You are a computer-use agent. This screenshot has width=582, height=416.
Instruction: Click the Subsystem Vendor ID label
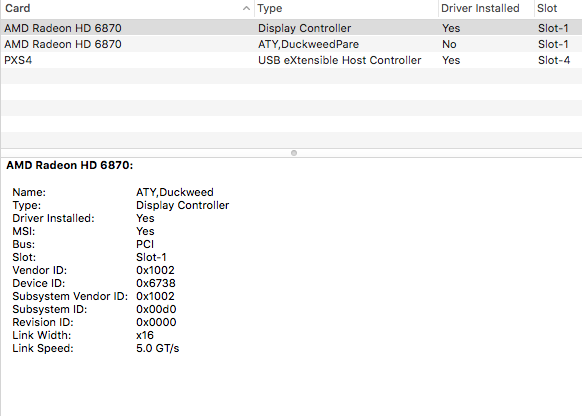(70, 296)
